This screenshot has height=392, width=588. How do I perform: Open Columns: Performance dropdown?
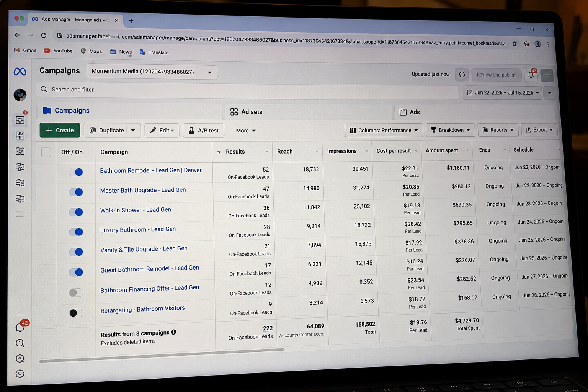click(384, 131)
